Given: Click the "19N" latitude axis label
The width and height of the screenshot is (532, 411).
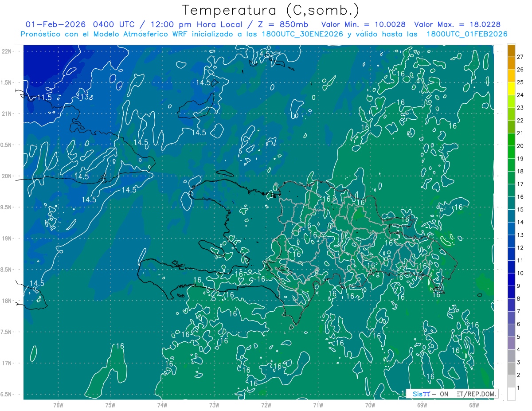Looking at the screenshot, I should (7, 239).
